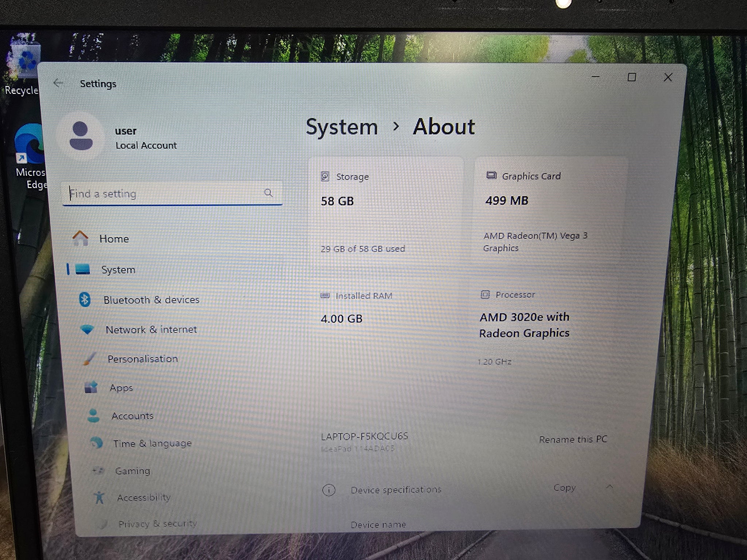Go back using the arrow button
Image resolution: width=747 pixels, height=560 pixels.
[58, 83]
